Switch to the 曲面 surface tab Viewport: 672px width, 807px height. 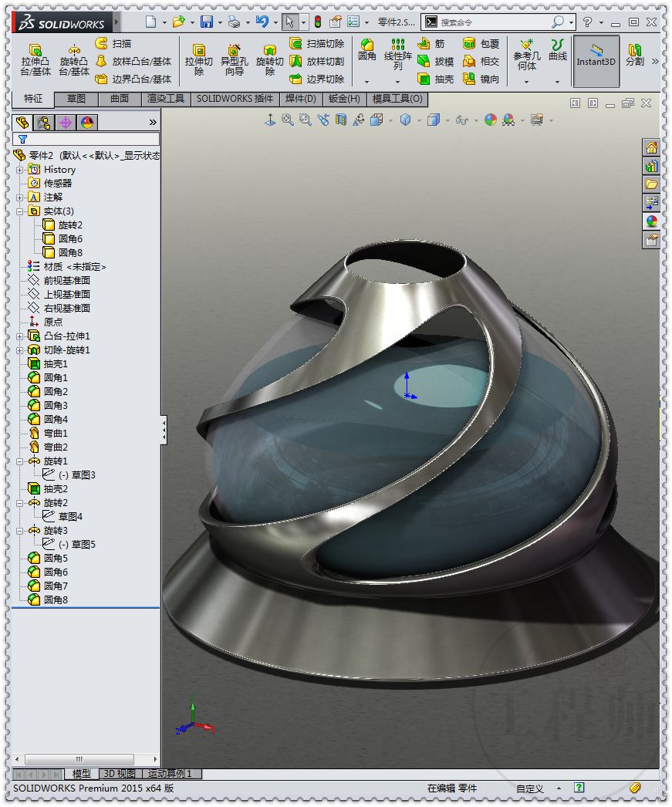[x=120, y=99]
